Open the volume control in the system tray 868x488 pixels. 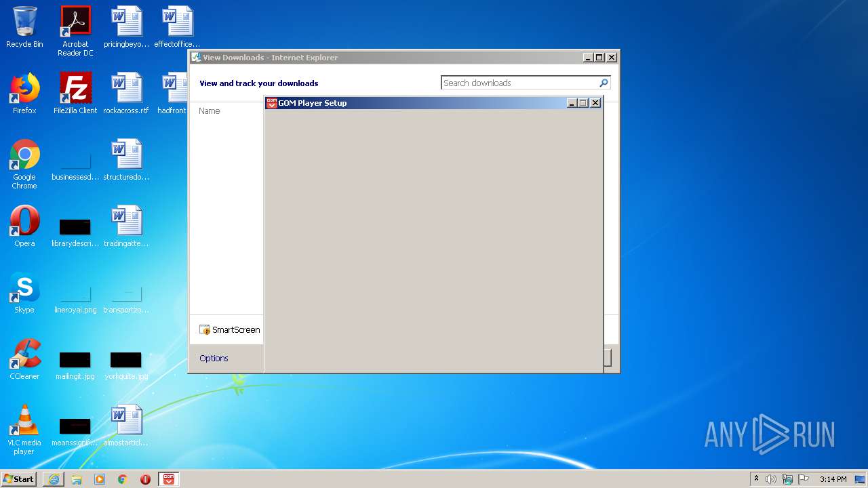click(771, 479)
